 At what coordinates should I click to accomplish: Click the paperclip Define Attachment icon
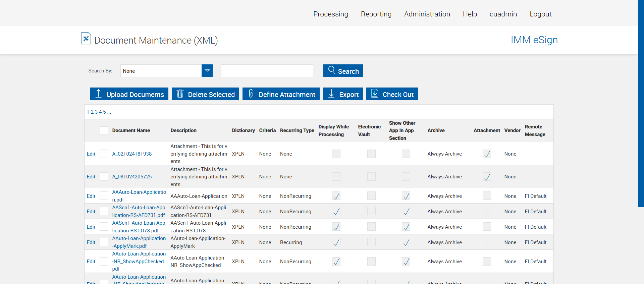251,94
